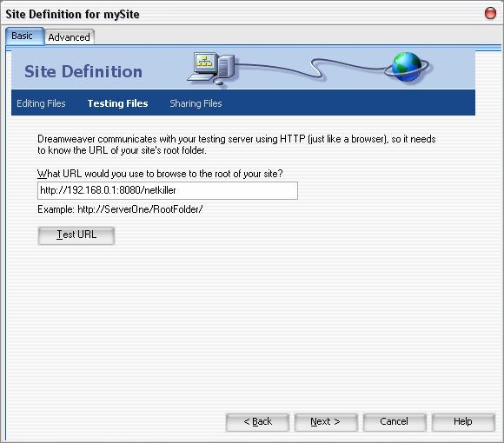Cancel the site definition dialog
Image resolution: width=504 pixels, height=443 pixels.
(x=395, y=422)
